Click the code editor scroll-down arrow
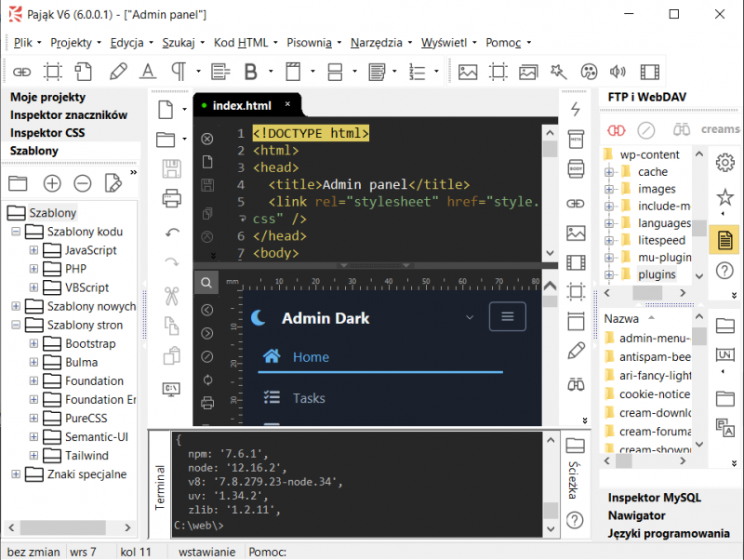This screenshot has height=560, width=744. [550, 253]
